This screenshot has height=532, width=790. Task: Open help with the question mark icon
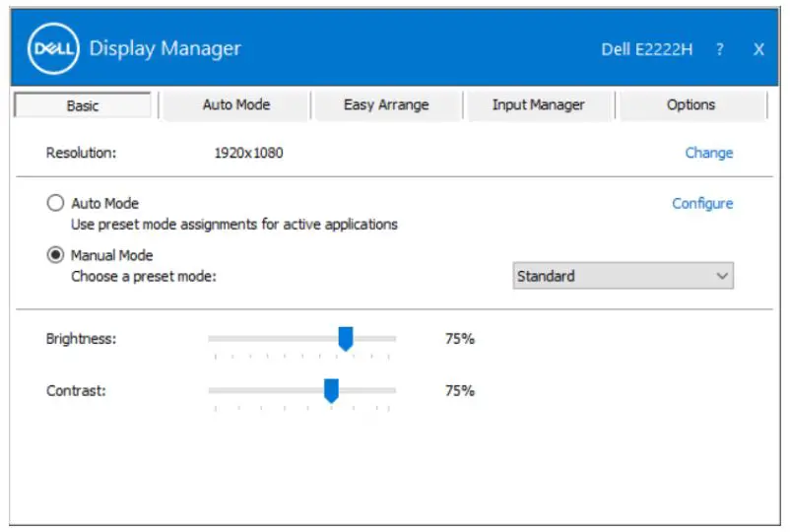point(720,49)
